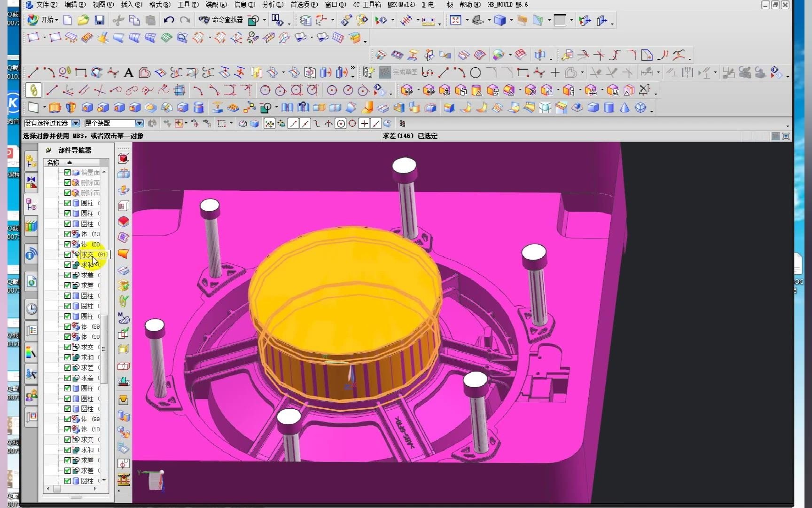
Task: Select the Rectangle sketch tool
Action: [x=81, y=72]
